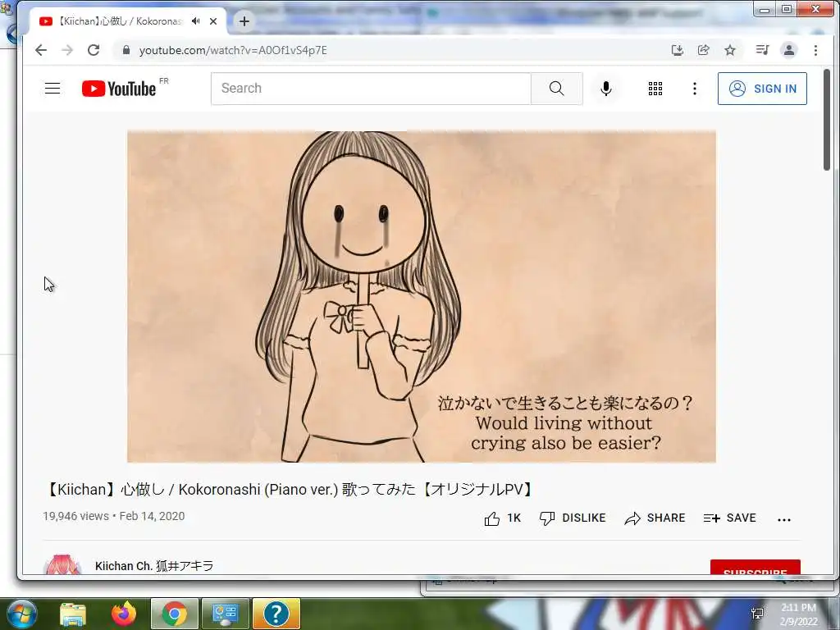Open YouTube settings three-dot menu
The image size is (840, 630).
click(694, 89)
